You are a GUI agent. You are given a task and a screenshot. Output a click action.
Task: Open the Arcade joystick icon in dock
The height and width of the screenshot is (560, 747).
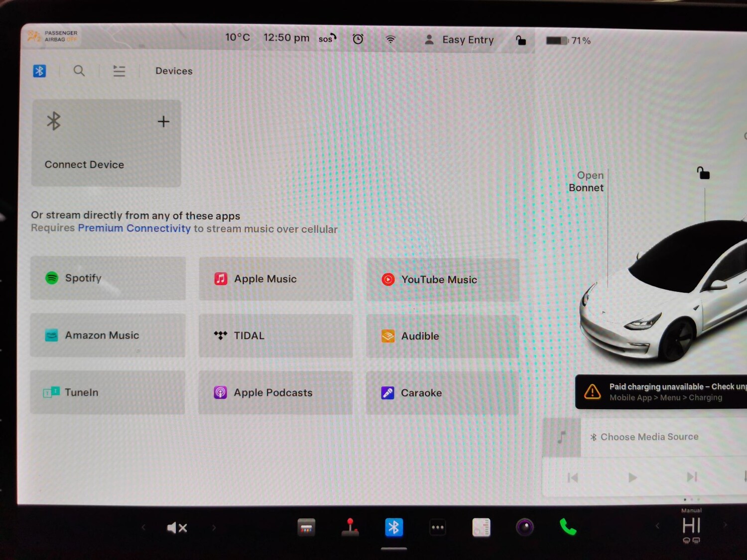tap(350, 527)
